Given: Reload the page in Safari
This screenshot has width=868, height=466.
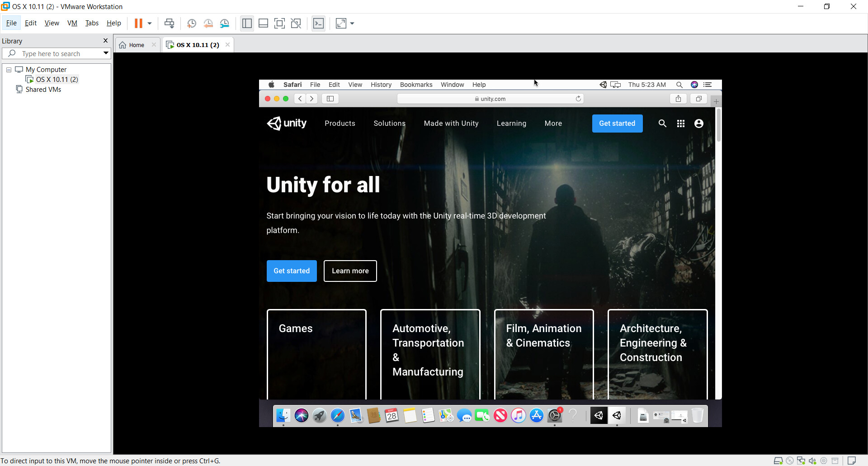Looking at the screenshot, I should [x=578, y=99].
